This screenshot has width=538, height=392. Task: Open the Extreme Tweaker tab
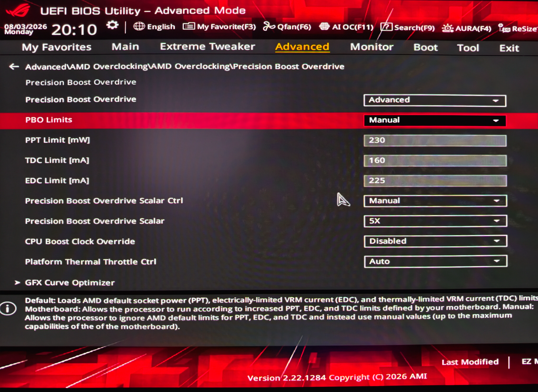point(208,46)
